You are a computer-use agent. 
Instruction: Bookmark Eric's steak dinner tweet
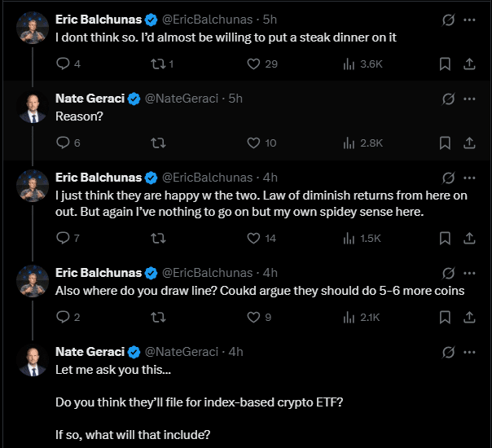tap(445, 64)
